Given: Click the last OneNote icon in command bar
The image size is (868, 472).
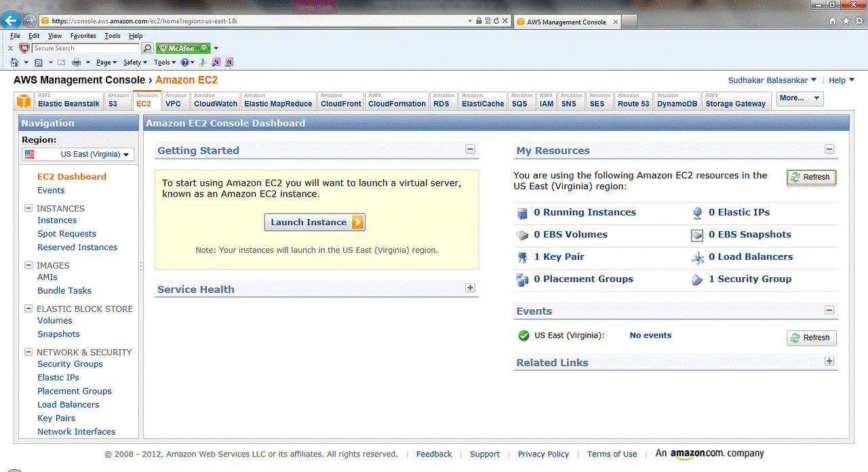Looking at the screenshot, I should (x=229, y=62).
